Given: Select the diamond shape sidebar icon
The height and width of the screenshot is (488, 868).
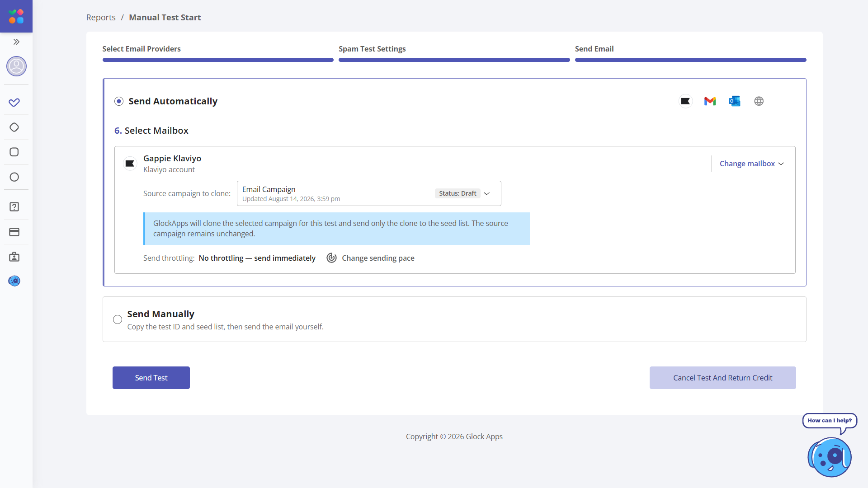Looking at the screenshot, I should [x=14, y=127].
